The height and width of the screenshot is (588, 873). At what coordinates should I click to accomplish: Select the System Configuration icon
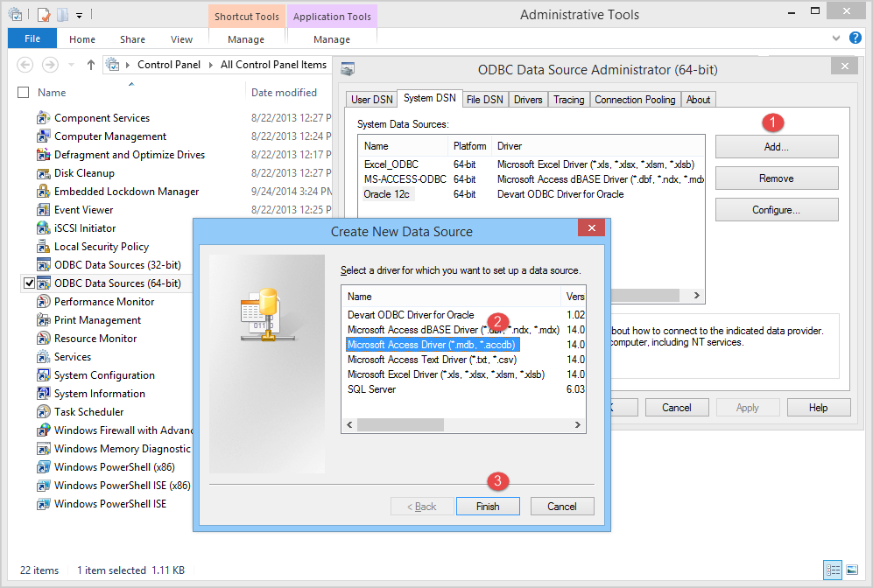44,375
